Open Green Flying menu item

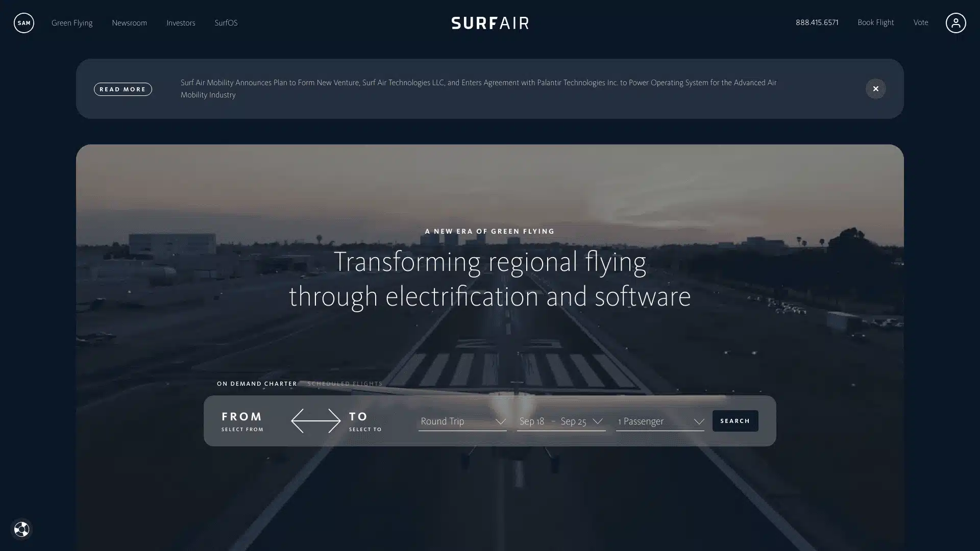point(72,23)
